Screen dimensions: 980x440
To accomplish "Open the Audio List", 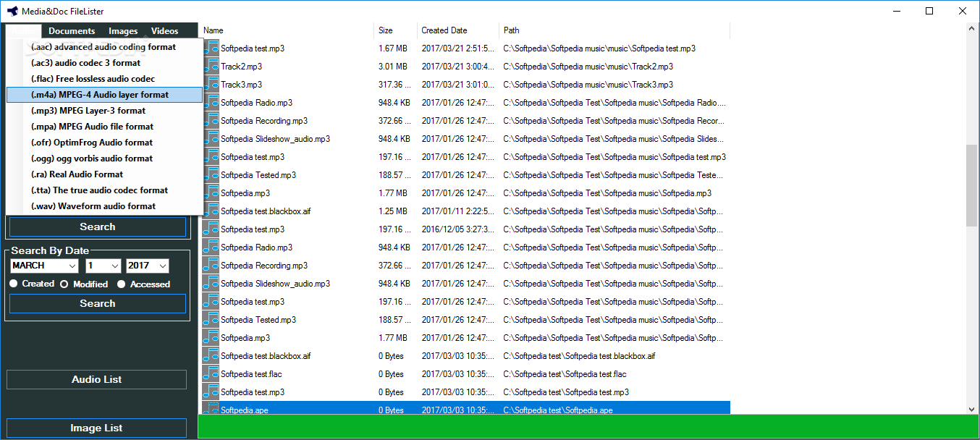I will 97,379.
